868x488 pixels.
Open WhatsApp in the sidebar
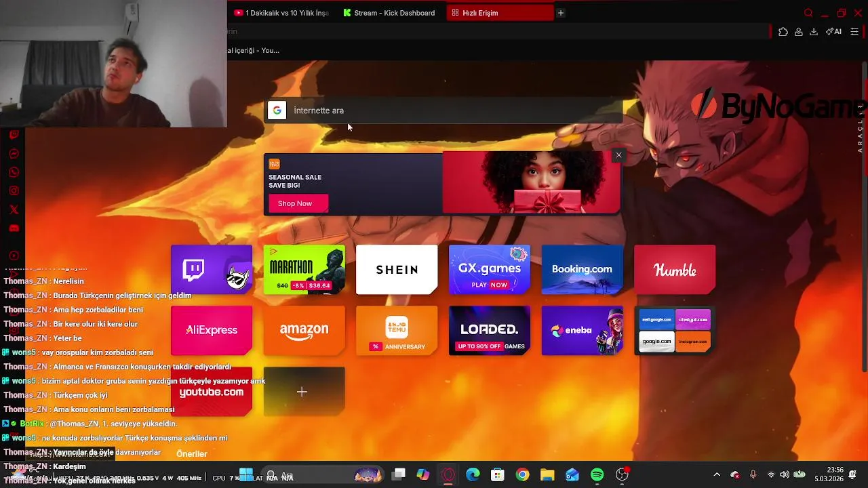point(14,172)
